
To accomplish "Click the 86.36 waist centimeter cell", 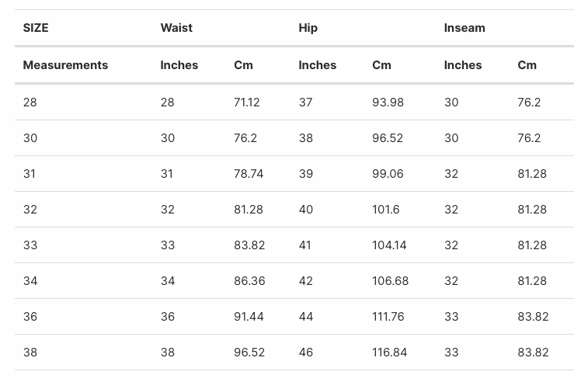I will coord(249,281).
